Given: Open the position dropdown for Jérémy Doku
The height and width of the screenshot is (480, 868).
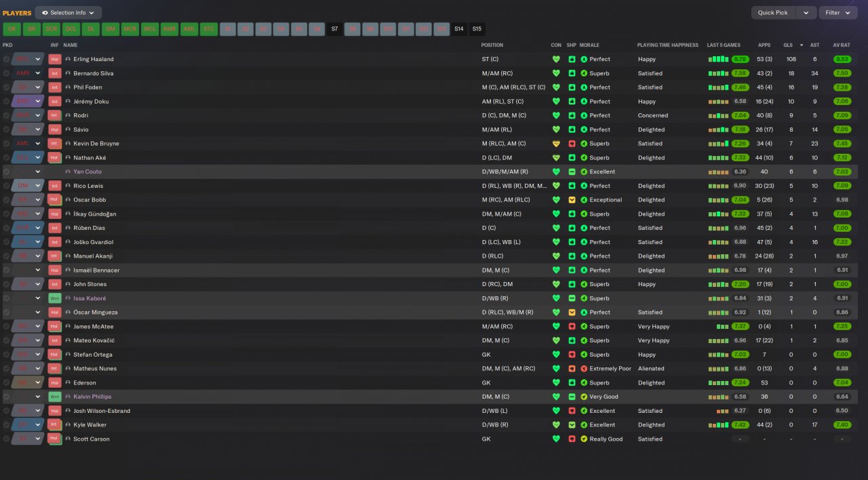Looking at the screenshot, I should coord(38,102).
